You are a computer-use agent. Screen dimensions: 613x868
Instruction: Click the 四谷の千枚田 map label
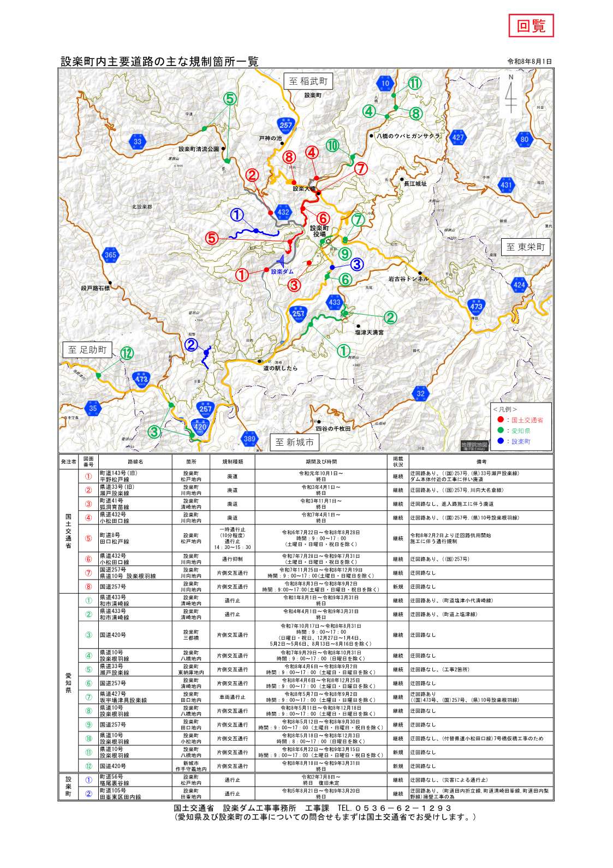(x=333, y=428)
